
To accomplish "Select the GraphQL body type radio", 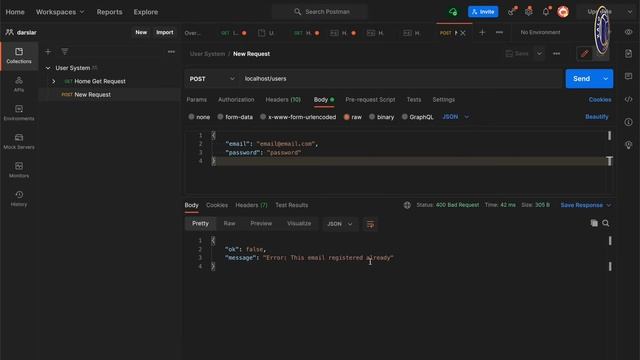I will pyautogui.click(x=404, y=117).
